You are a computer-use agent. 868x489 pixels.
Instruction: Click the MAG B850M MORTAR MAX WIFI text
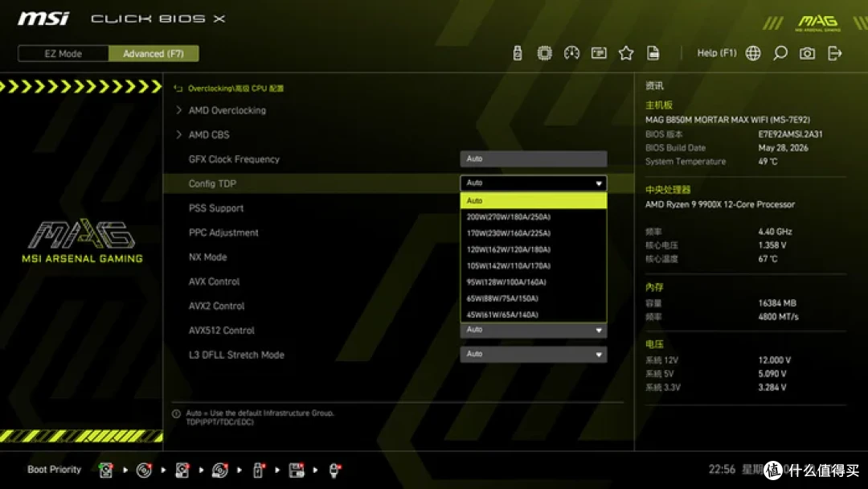point(727,120)
